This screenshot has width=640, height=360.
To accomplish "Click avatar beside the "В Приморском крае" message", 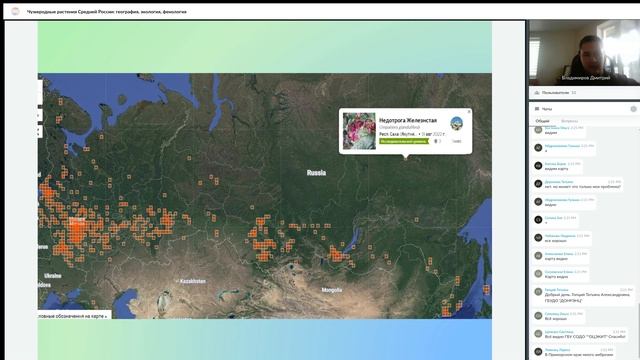I will (538, 351).
